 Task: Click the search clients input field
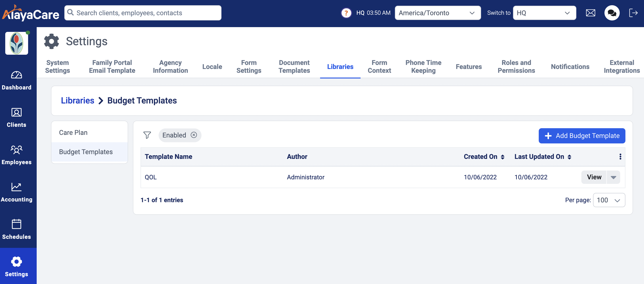pos(143,13)
